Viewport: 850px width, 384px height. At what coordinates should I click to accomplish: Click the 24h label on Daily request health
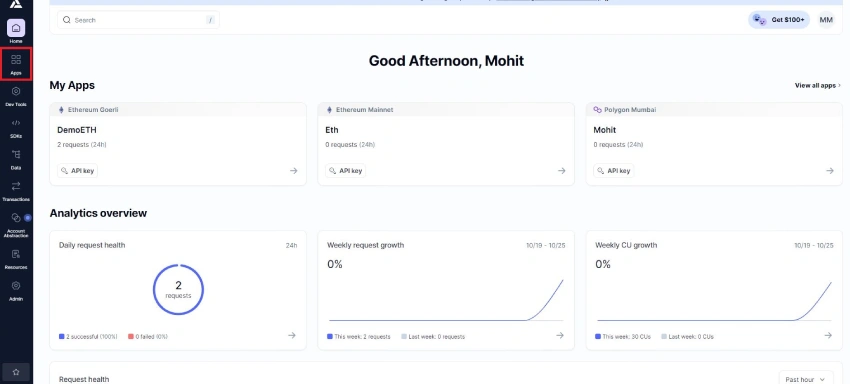point(291,246)
